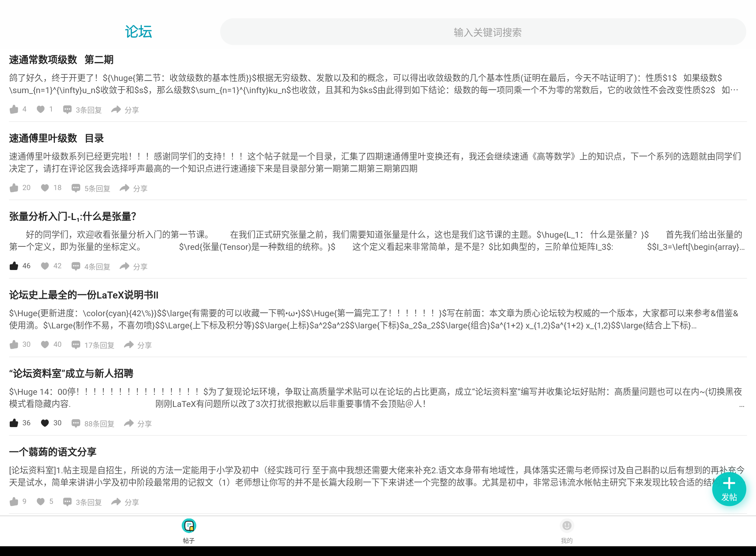Switch to the 我的 tab

click(567, 531)
